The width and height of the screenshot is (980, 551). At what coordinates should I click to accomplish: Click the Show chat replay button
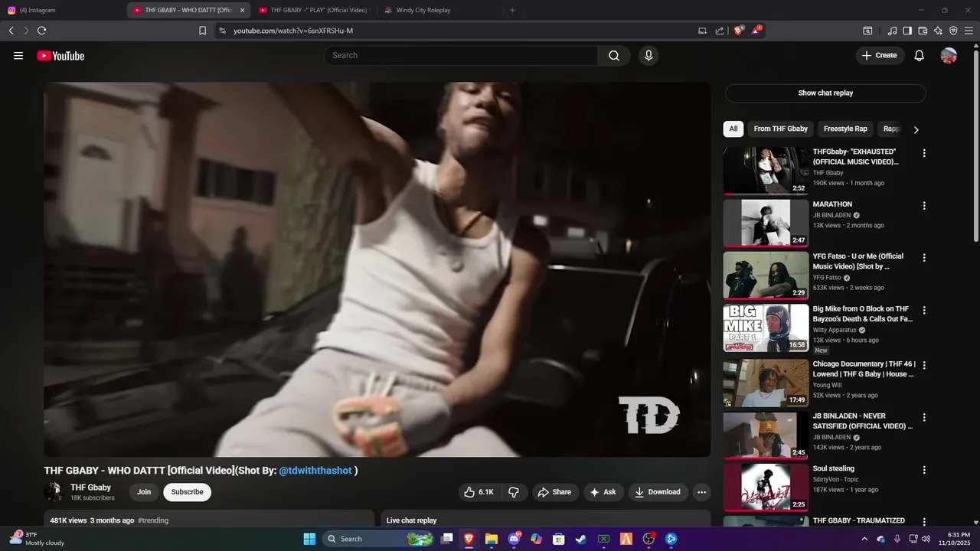[825, 93]
